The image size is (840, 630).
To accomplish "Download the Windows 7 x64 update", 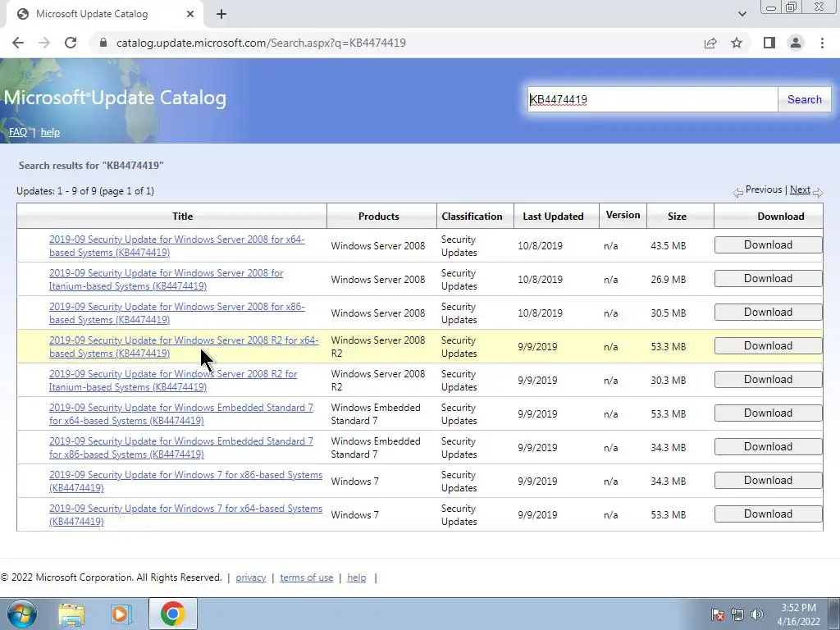I will tap(768, 514).
